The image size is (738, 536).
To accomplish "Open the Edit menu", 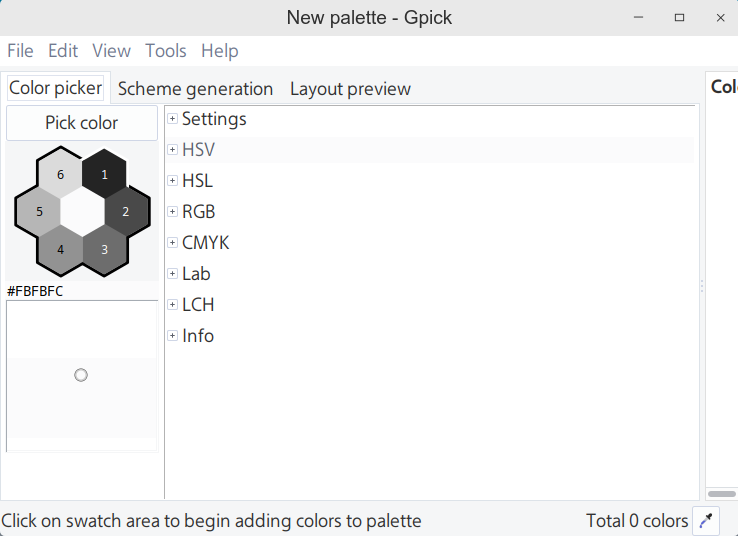I will pos(63,50).
